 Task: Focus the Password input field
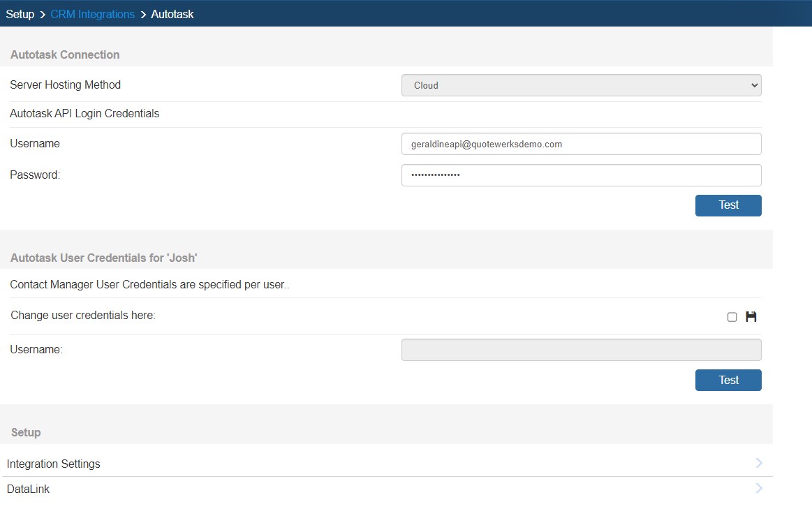click(581, 175)
